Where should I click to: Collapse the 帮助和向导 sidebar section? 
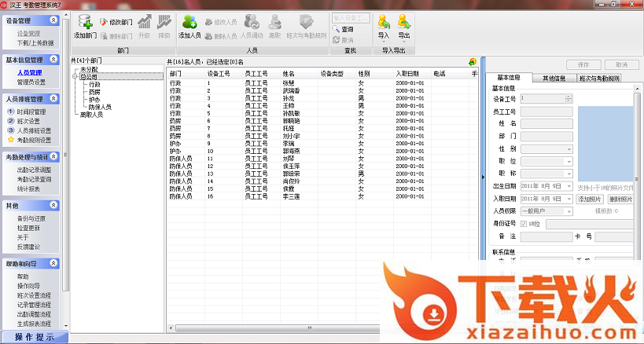click(x=53, y=263)
